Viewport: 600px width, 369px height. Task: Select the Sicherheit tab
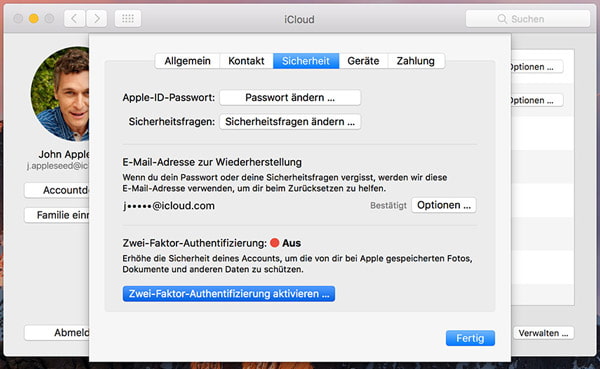306,61
